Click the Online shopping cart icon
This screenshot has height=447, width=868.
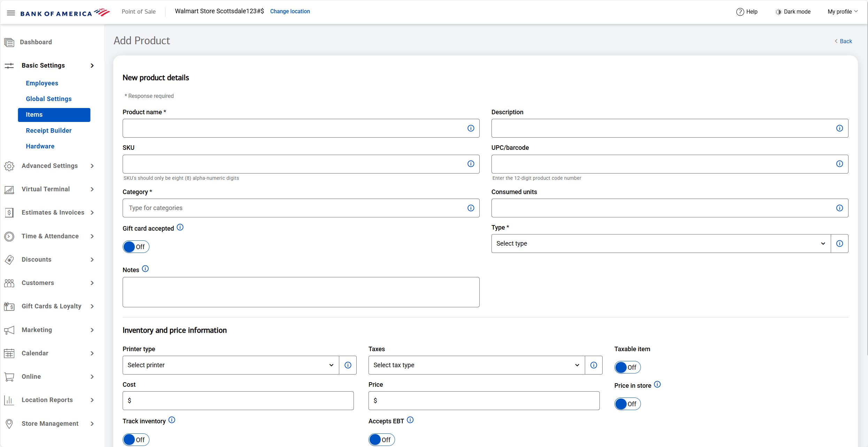click(x=9, y=377)
